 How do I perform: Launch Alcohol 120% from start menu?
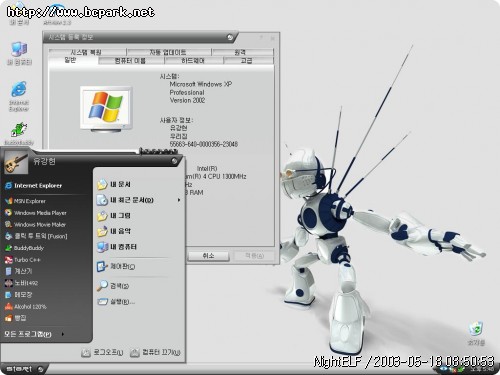25,307
